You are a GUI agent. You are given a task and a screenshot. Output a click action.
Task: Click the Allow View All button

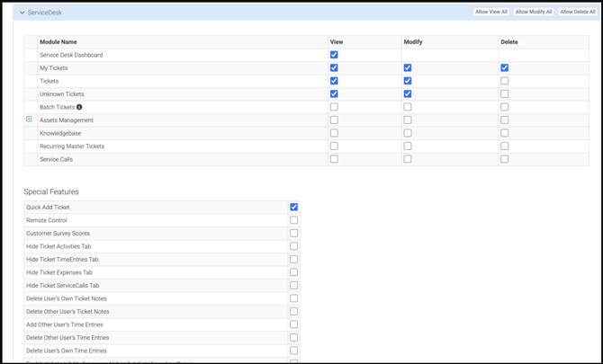pos(491,12)
